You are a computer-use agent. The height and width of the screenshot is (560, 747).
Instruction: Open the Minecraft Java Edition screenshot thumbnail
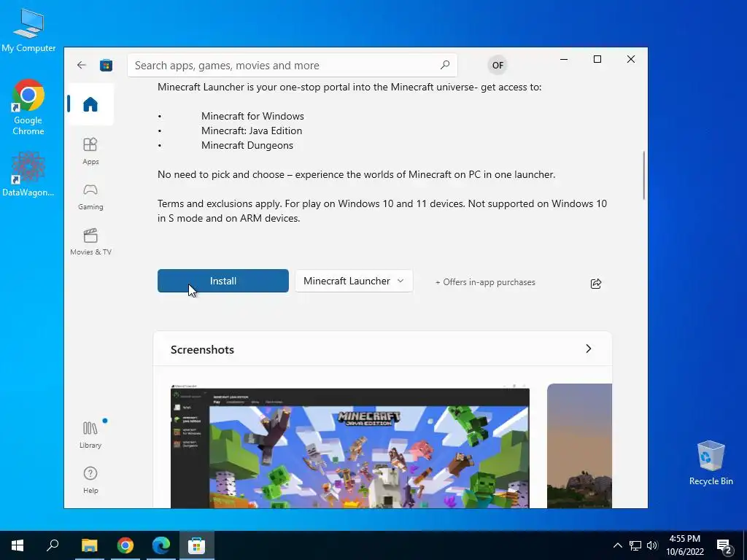(350, 446)
